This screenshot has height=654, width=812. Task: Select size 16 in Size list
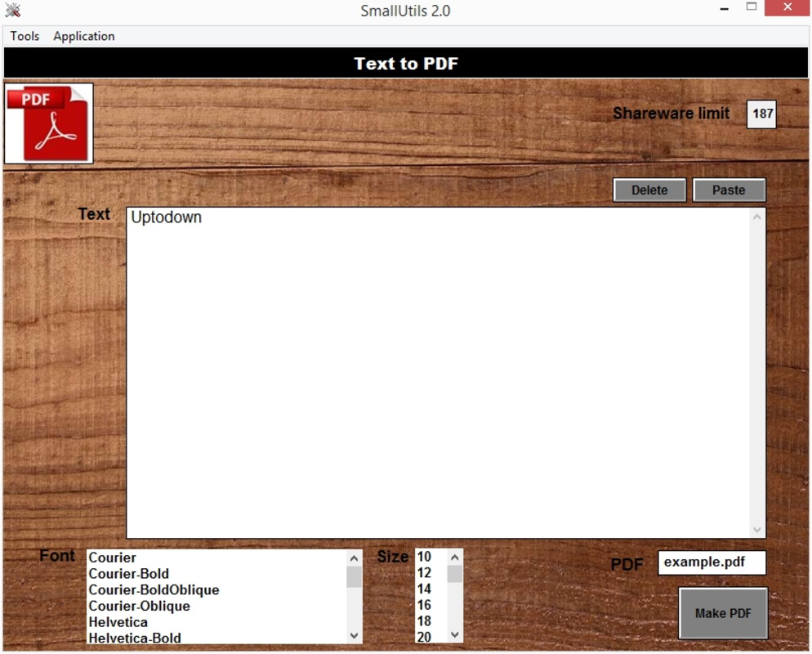coord(431,605)
